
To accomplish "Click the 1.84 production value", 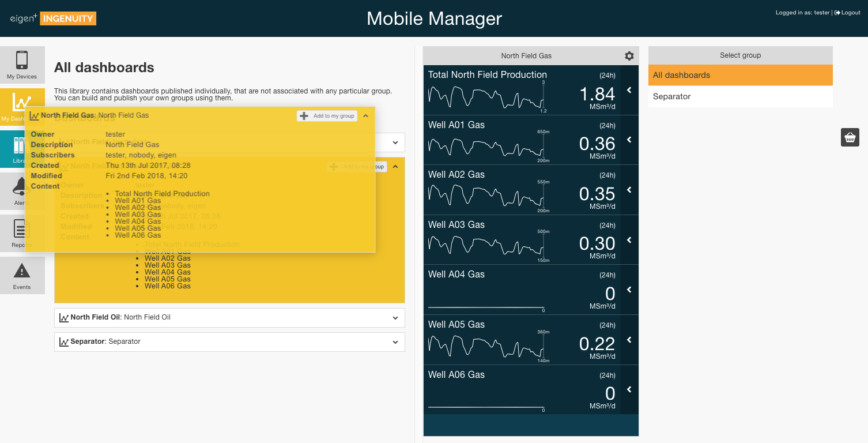I will tap(597, 94).
